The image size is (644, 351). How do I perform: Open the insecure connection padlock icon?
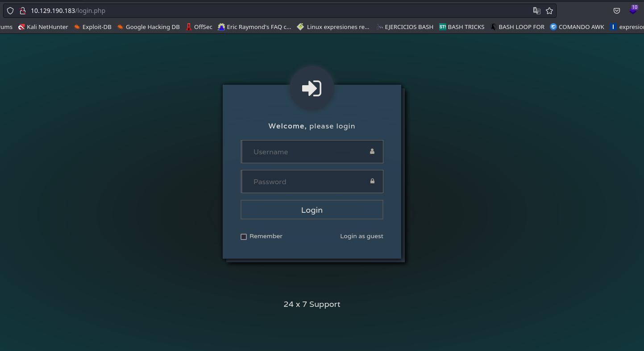point(22,11)
